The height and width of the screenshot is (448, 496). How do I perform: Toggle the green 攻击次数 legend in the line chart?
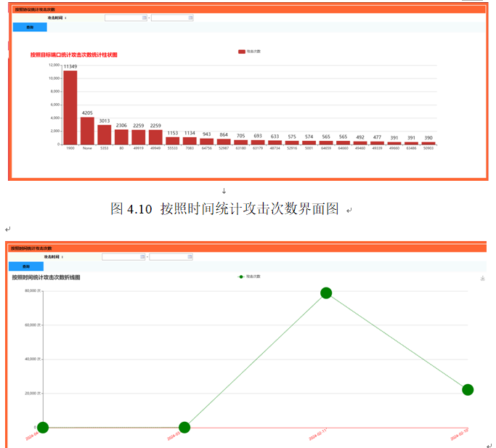[x=250, y=277]
